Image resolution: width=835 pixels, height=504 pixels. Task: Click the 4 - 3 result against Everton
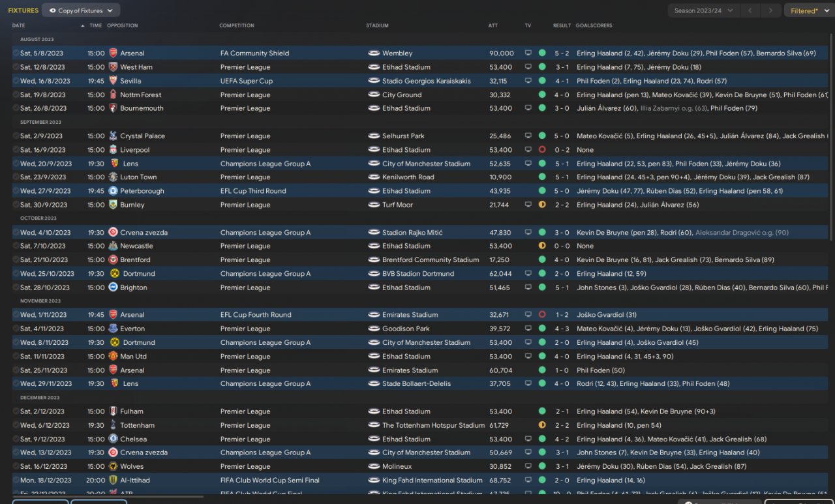click(562, 329)
